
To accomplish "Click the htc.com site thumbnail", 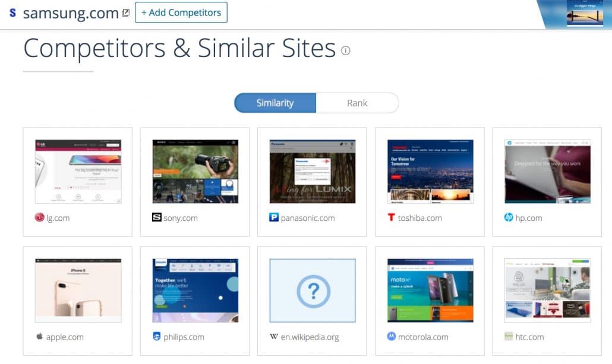I will point(547,290).
